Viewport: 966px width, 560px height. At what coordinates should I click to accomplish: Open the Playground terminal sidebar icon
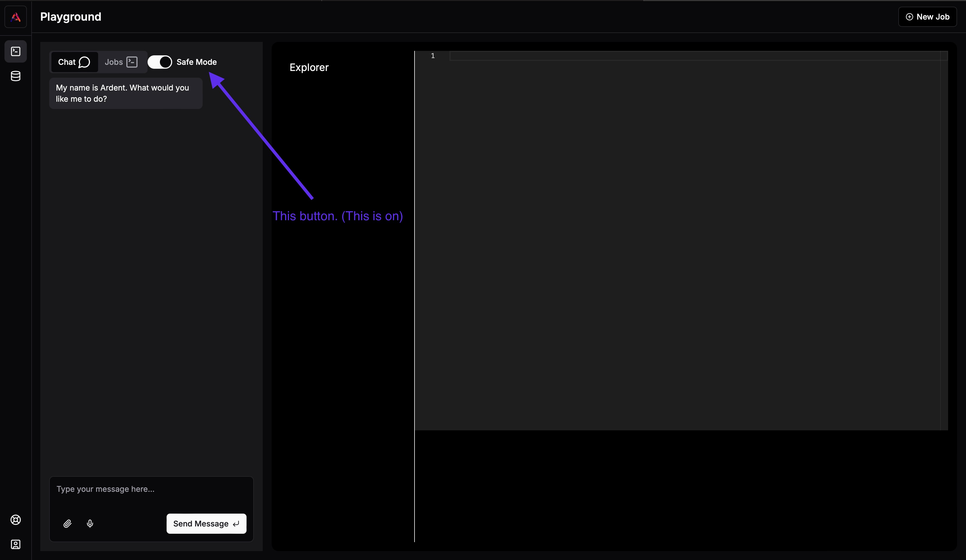(16, 51)
